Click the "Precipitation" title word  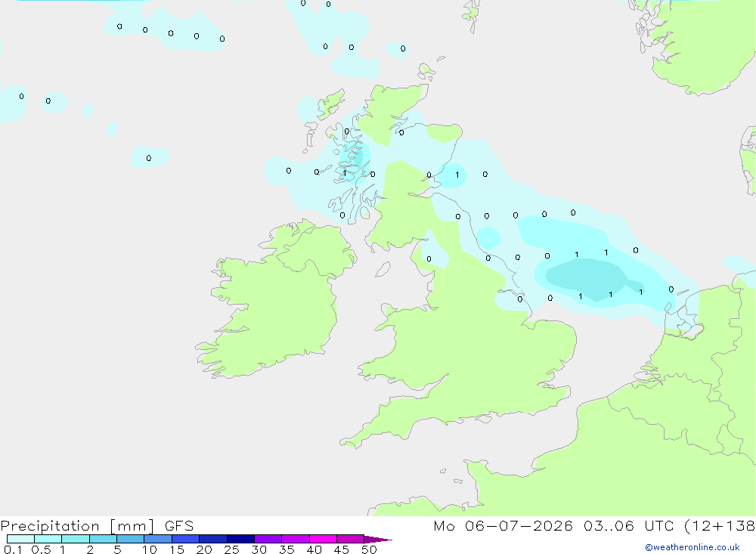coord(50,526)
